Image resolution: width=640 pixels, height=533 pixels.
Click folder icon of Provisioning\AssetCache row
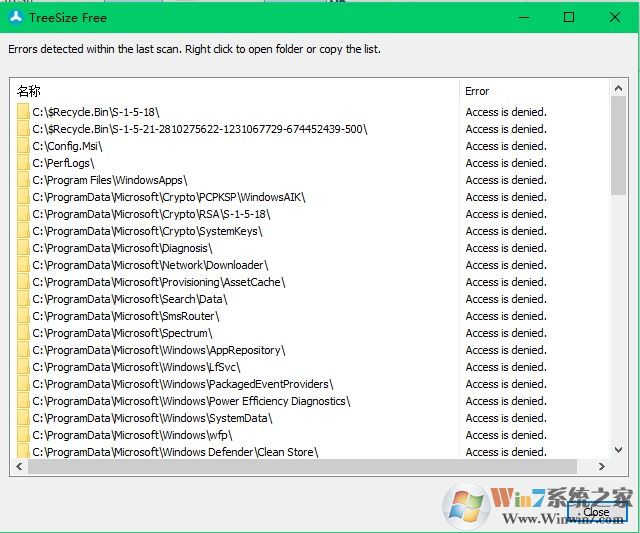click(23, 282)
